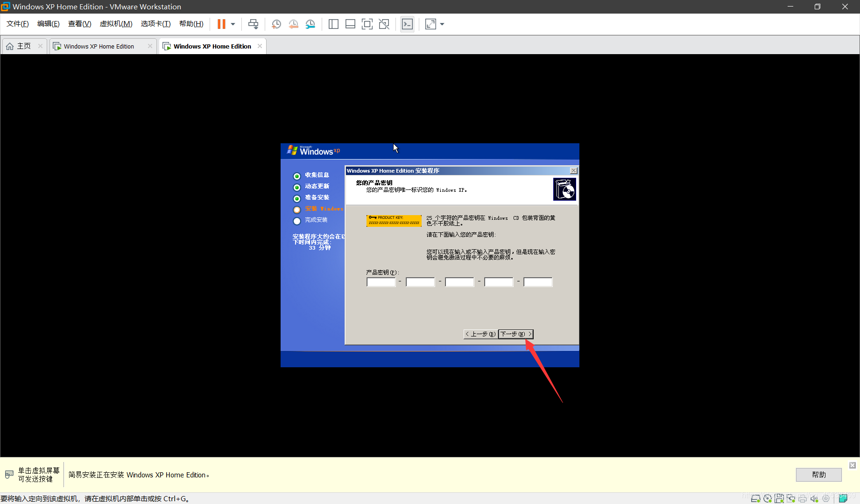Close the 主页 tab
The height and width of the screenshot is (504, 860).
pos(41,46)
